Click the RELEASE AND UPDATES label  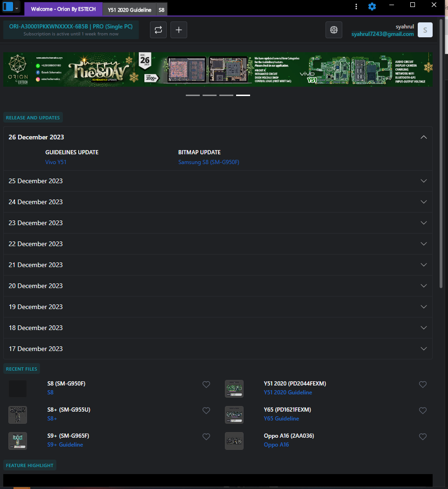click(x=33, y=117)
